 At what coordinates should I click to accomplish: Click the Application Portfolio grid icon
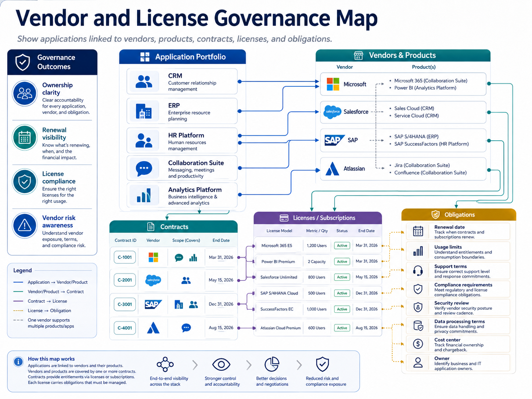coord(145,57)
